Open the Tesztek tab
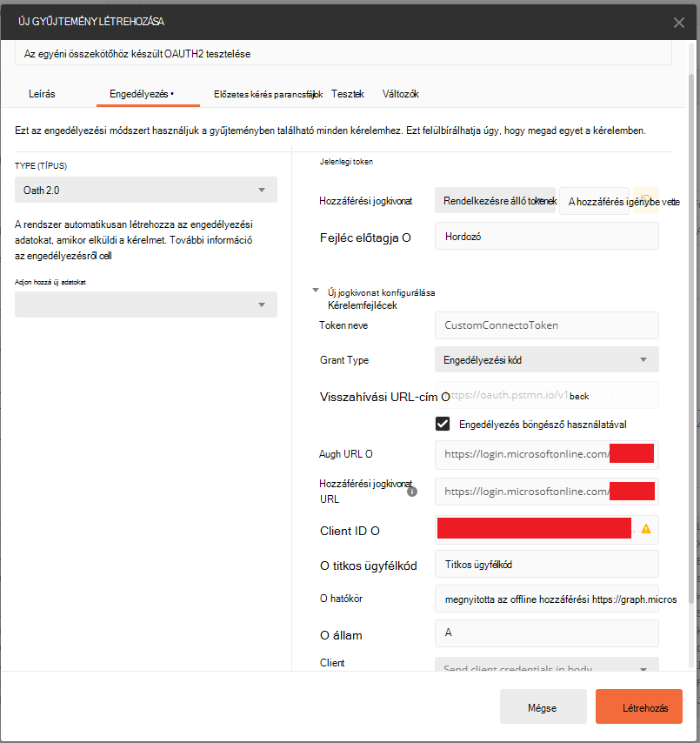The height and width of the screenshot is (743, 700). (x=348, y=94)
